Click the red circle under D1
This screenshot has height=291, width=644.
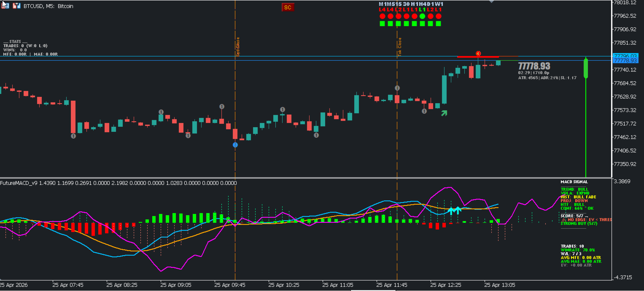(x=430, y=16)
